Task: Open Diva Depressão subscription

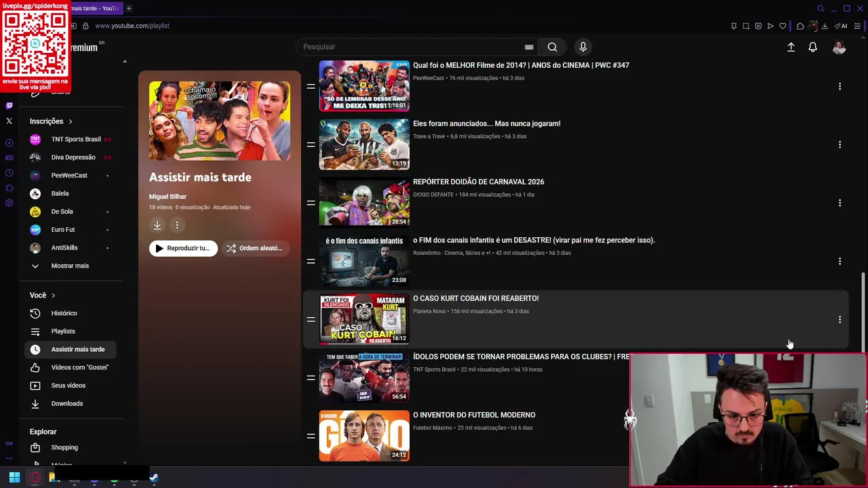Action: click(x=71, y=157)
